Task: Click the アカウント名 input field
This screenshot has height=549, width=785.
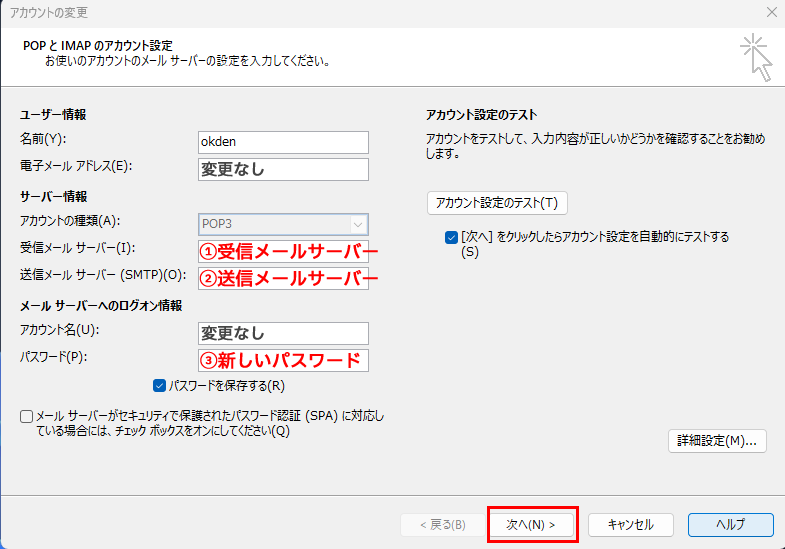Action: (283, 333)
